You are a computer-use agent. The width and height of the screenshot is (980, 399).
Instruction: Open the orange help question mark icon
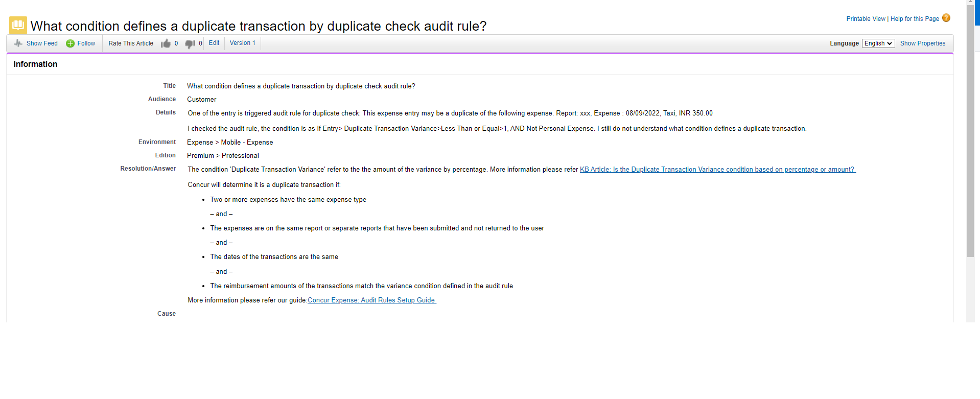point(946,18)
